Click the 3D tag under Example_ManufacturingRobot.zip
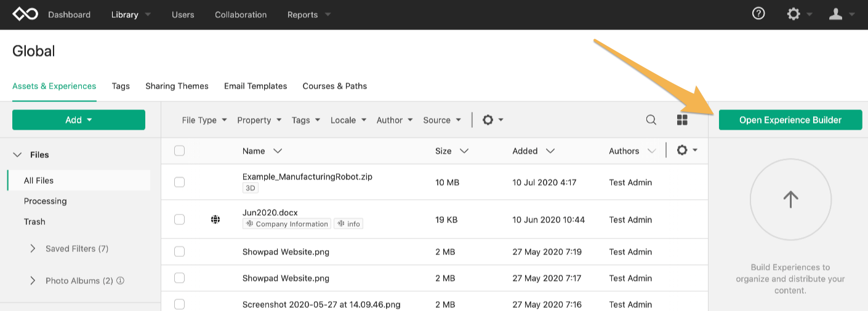Image resolution: width=868 pixels, height=311 pixels. 251,189
